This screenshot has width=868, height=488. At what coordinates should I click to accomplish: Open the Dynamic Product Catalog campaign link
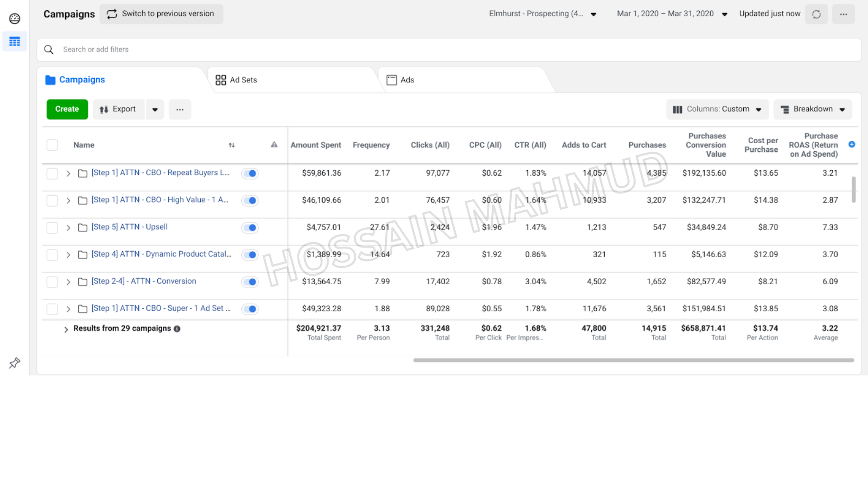161,254
